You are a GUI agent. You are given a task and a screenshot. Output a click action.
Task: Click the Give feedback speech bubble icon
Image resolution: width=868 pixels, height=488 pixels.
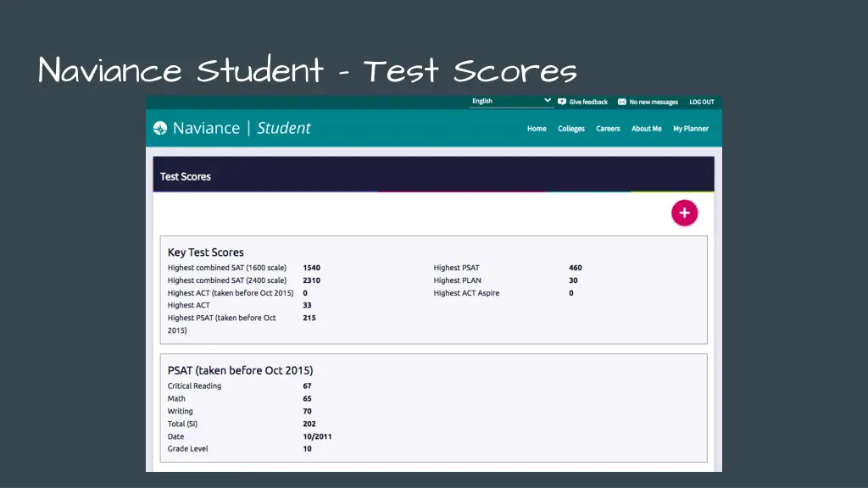(562, 102)
